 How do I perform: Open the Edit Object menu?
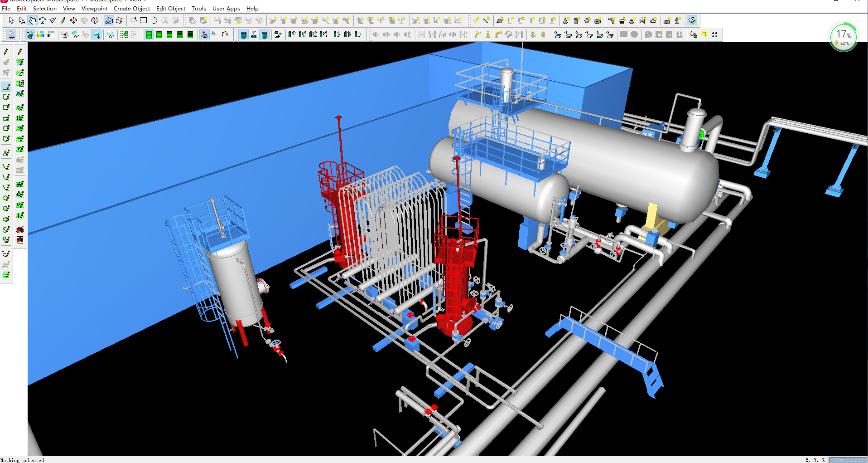click(170, 9)
